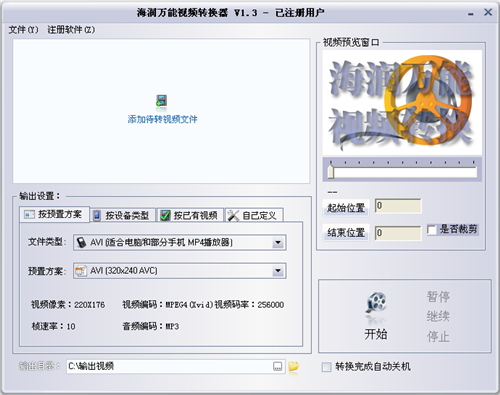Click the video preview slider thumb

click(x=331, y=172)
